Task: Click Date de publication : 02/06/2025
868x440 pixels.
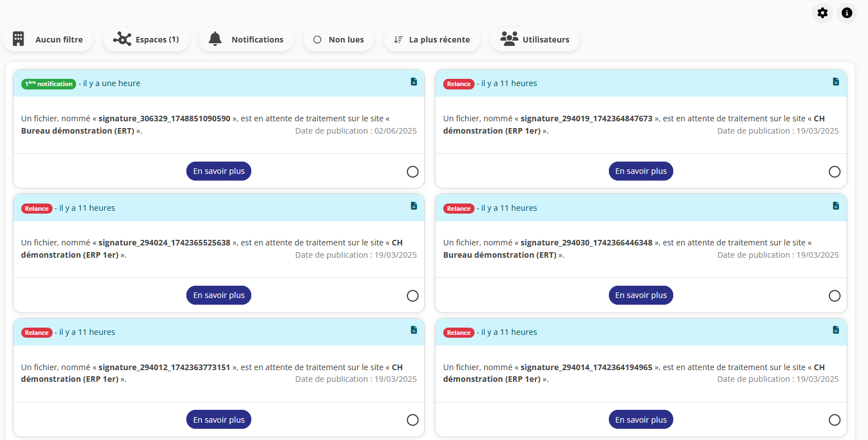Action: pyautogui.click(x=356, y=131)
